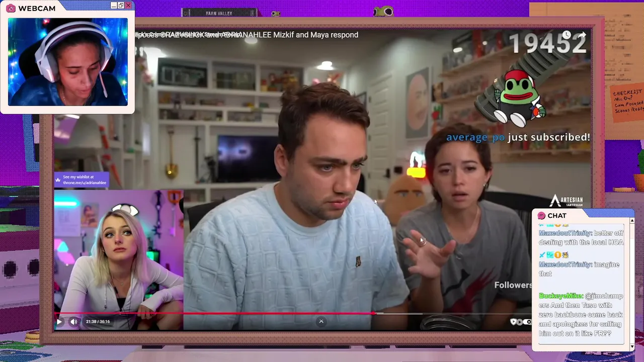Click the video title ending 'Mizkif and Maya respond'

[247, 35]
